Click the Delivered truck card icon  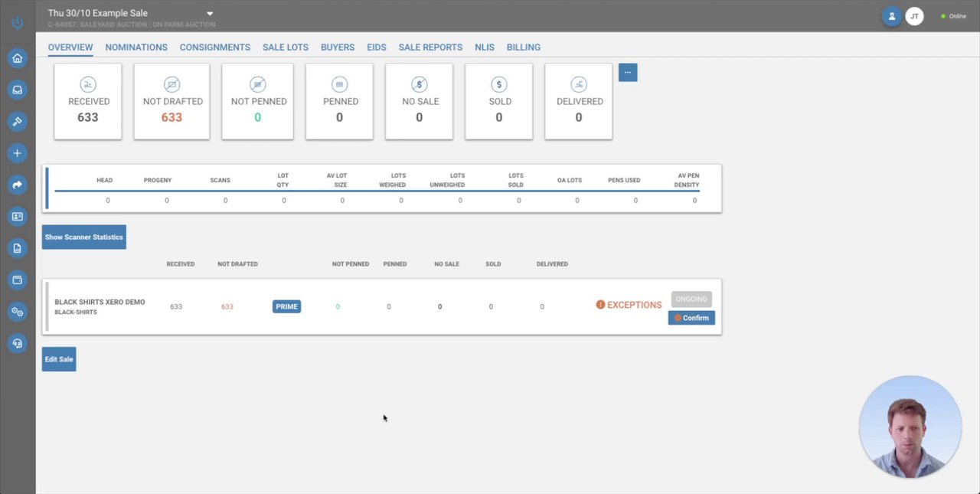(579, 84)
